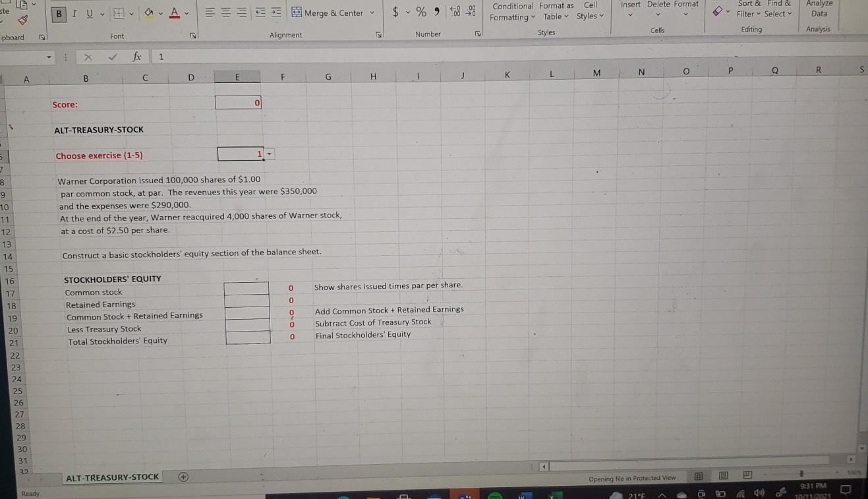
Task: Open exercise chooser dropdown arrow
Action: pos(269,154)
